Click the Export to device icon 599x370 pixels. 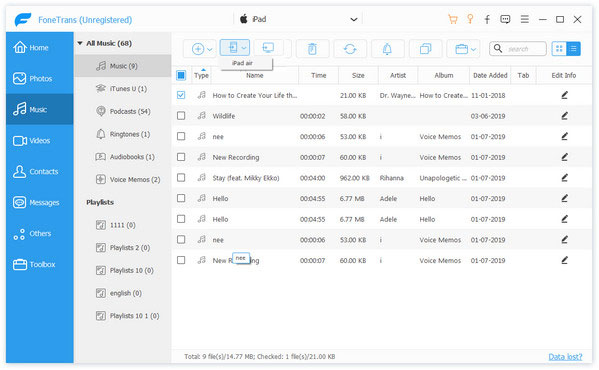pyautogui.click(x=232, y=48)
